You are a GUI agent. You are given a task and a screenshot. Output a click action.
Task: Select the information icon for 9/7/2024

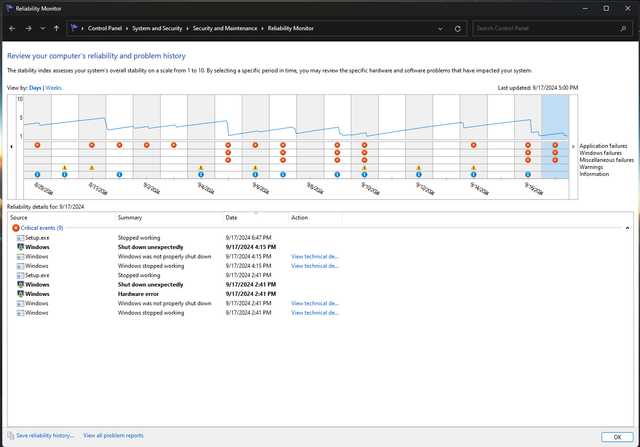(283, 174)
